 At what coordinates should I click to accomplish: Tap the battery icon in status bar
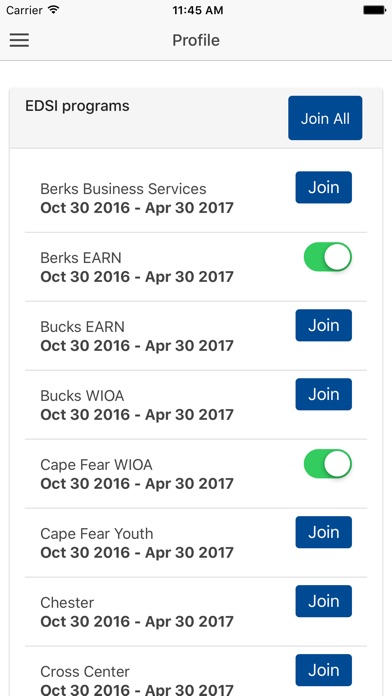coord(374,10)
